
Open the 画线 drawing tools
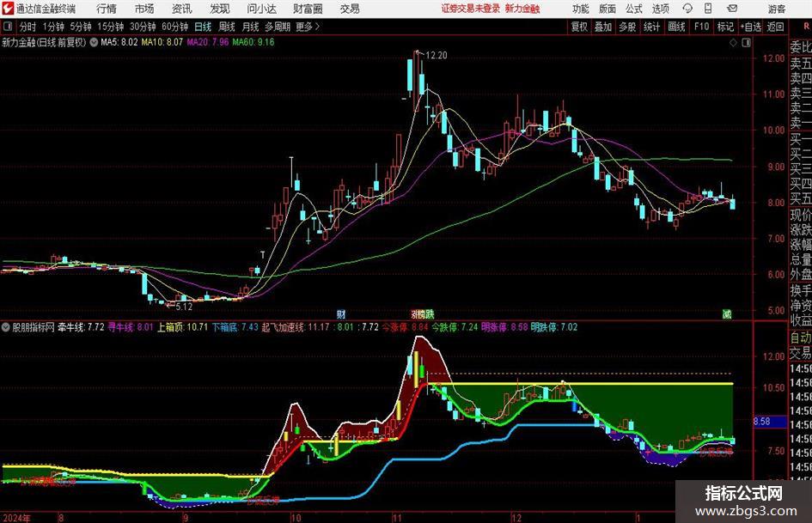[x=676, y=27]
